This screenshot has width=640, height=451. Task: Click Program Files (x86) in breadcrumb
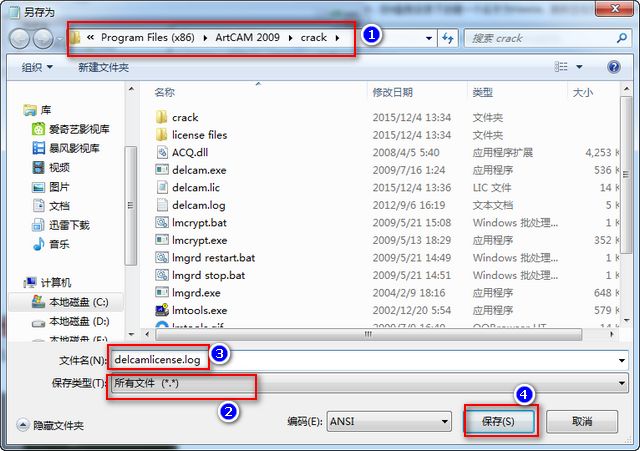pyautogui.click(x=148, y=38)
